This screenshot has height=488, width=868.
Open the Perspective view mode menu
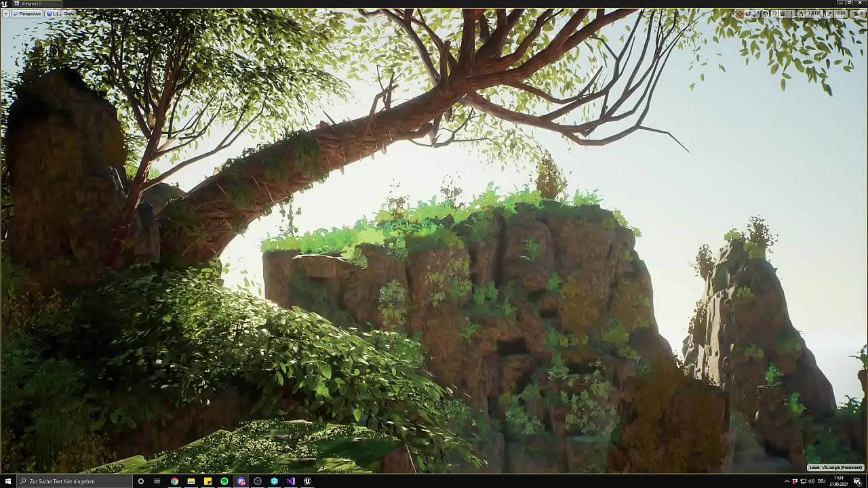27,14
